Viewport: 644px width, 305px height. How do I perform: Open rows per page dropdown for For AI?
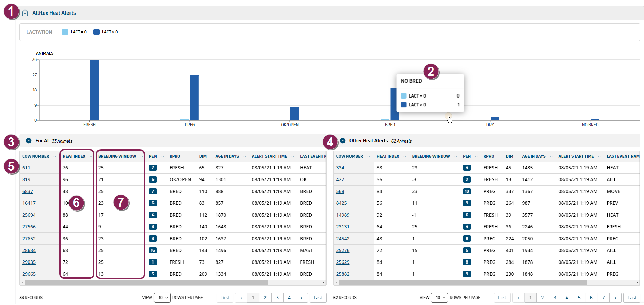pyautogui.click(x=162, y=298)
